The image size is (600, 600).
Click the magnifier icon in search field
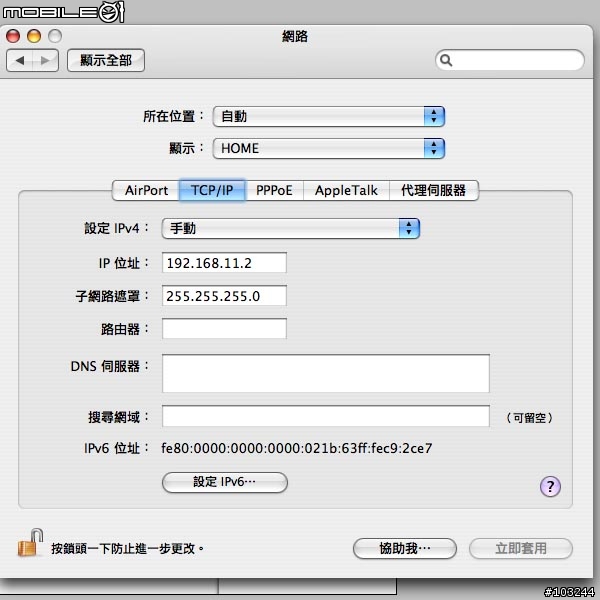pyautogui.click(x=446, y=60)
